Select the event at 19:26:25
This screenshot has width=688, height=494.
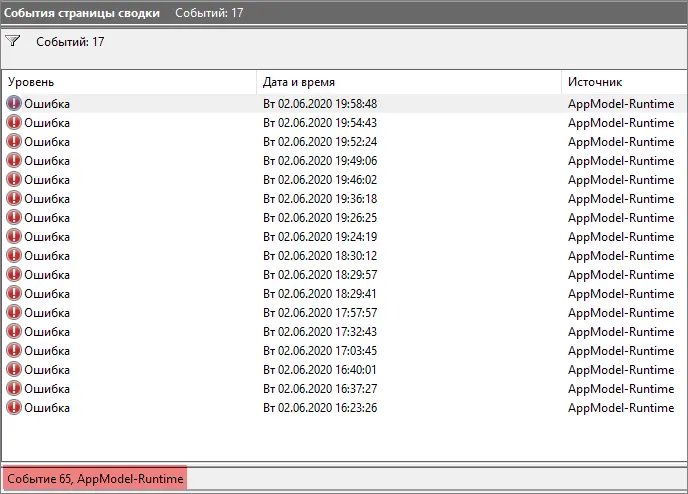point(320,217)
